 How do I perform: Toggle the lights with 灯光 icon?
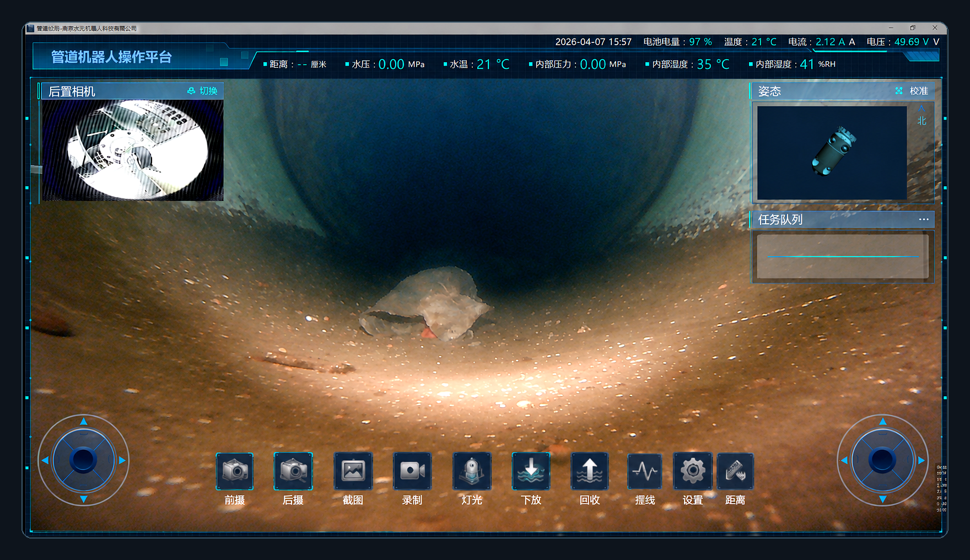pyautogui.click(x=472, y=471)
